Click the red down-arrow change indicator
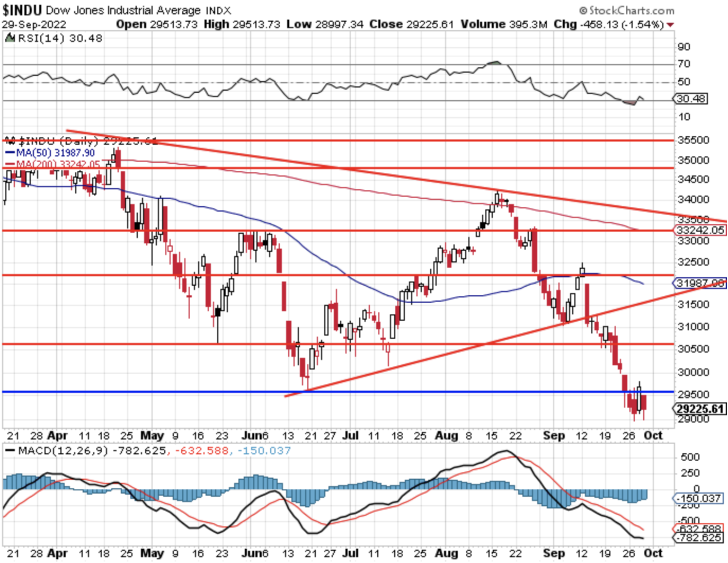The image size is (728, 563). pyautogui.click(x=670, y=25)
